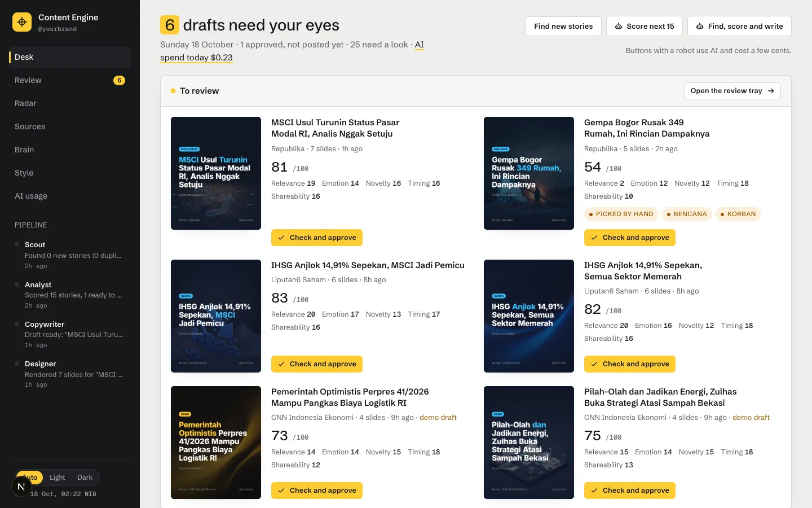The height and width of the screenshot is (508, 812).
Task: Go to Review in sidebar
Action: [x=70, y=80]
